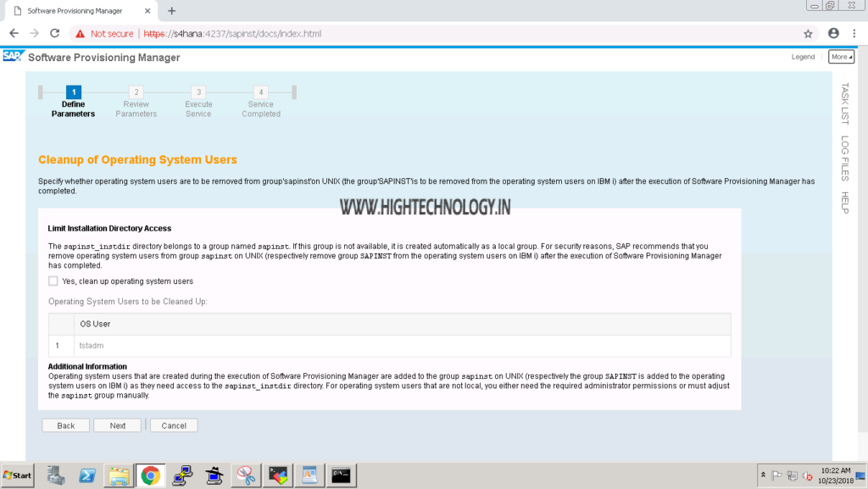Open Command Prompt from taskbar

[x=341, y=475]
